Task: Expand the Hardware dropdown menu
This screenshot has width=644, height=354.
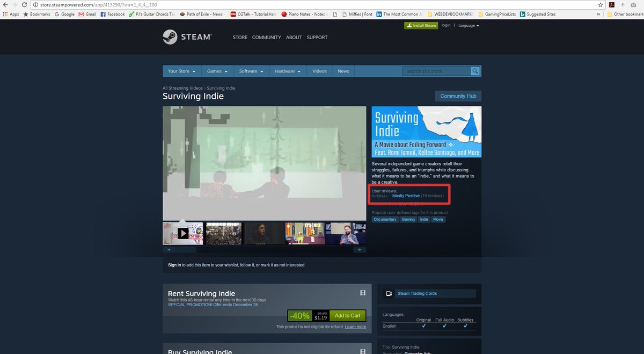Action: [x=288, y=71]
